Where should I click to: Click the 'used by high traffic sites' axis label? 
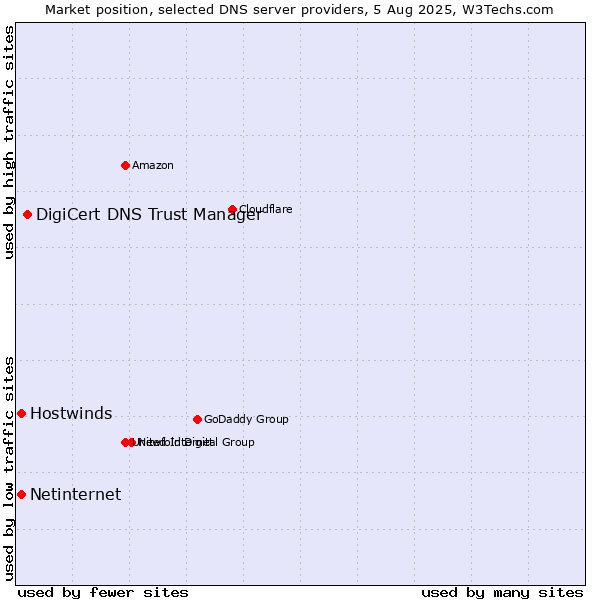click(x=9, y=142)
